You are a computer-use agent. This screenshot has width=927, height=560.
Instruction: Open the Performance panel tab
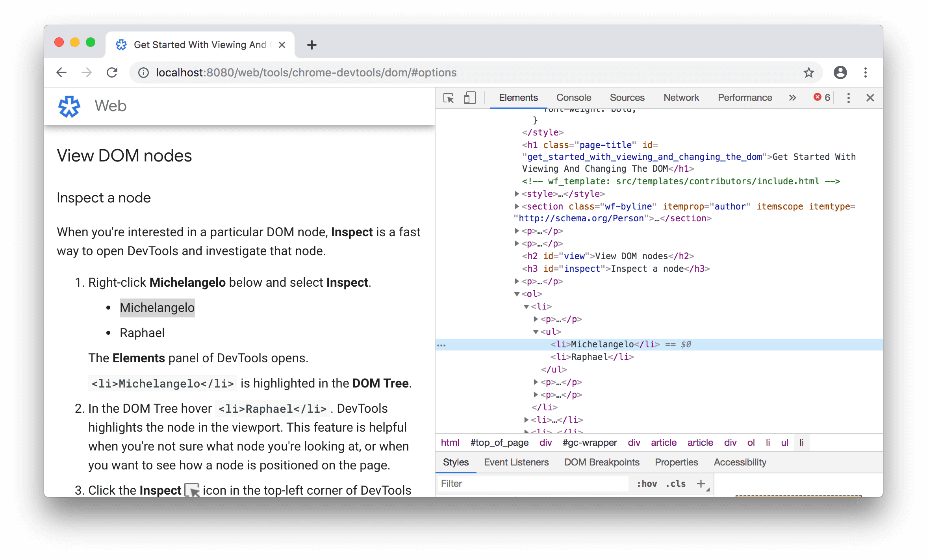(744, 97)
